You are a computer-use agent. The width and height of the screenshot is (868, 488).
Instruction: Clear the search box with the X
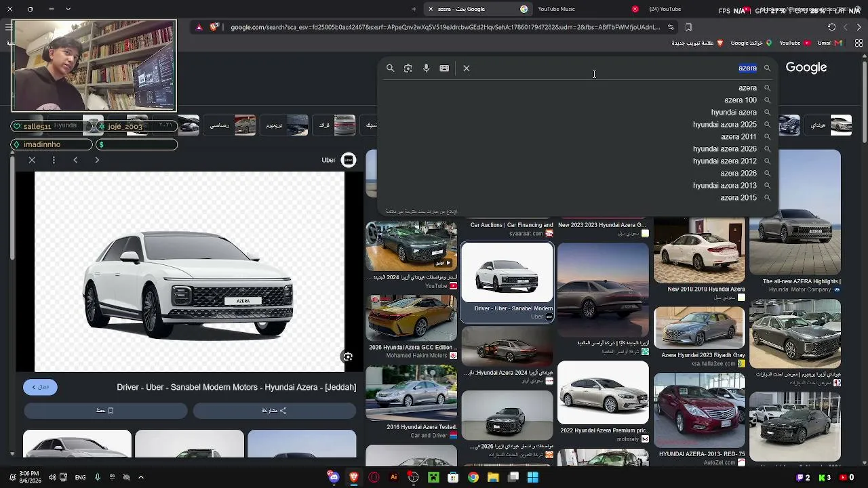pos(467,68)
